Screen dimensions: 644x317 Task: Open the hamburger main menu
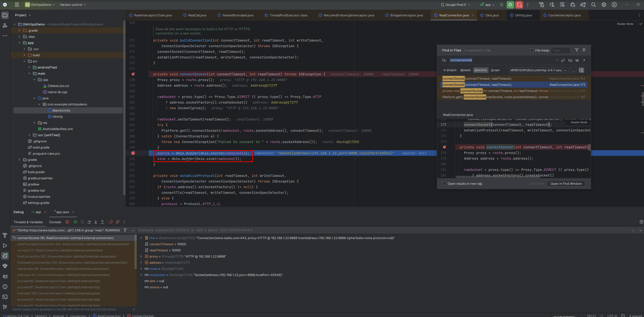(17, 5)
